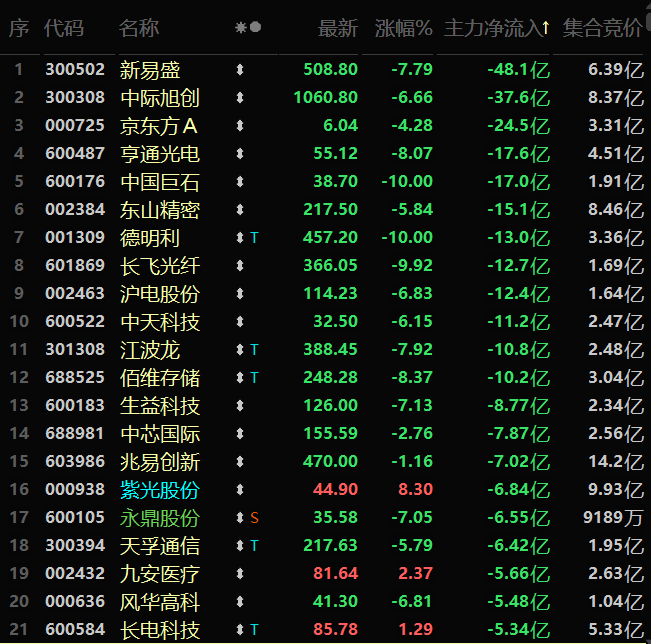Click the T marker in 长电科技 row
The width and height of the screenshot is (651, 644).
point(255,630)
